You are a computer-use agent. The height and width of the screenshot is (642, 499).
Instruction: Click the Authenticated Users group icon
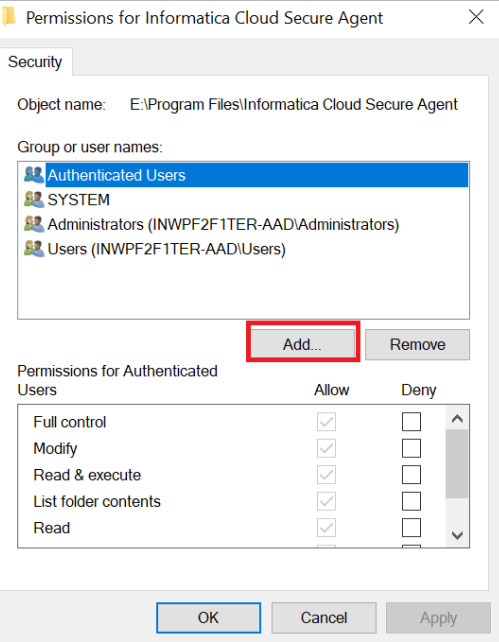(x=34, y=175)
